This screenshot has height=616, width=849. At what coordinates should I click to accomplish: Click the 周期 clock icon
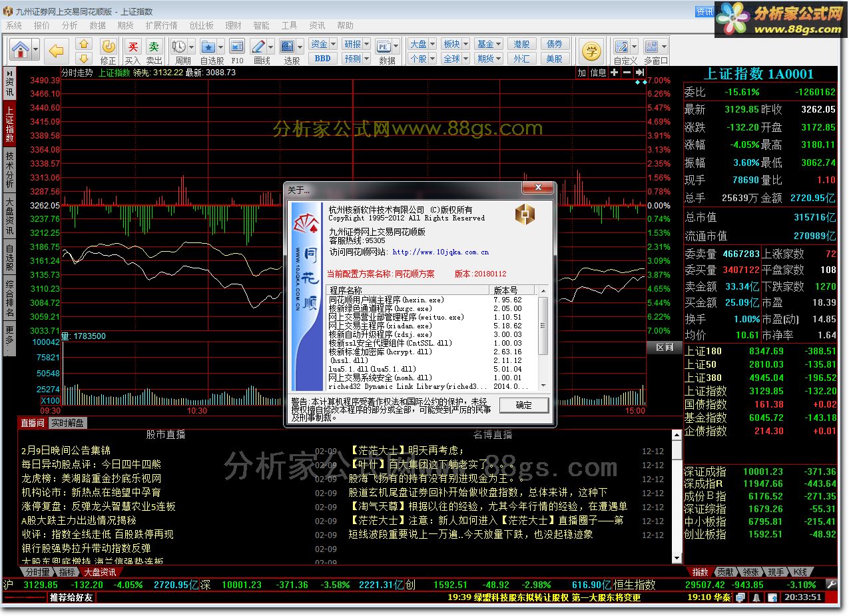point(179,47)
